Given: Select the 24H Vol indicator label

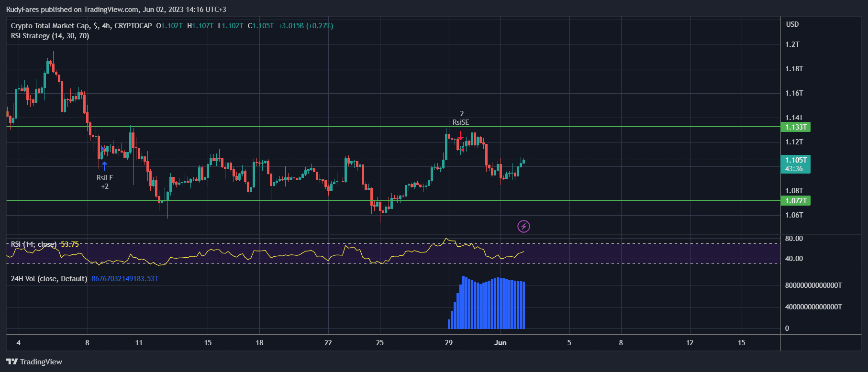Looking at the screenshot, I should coord(49,279).
